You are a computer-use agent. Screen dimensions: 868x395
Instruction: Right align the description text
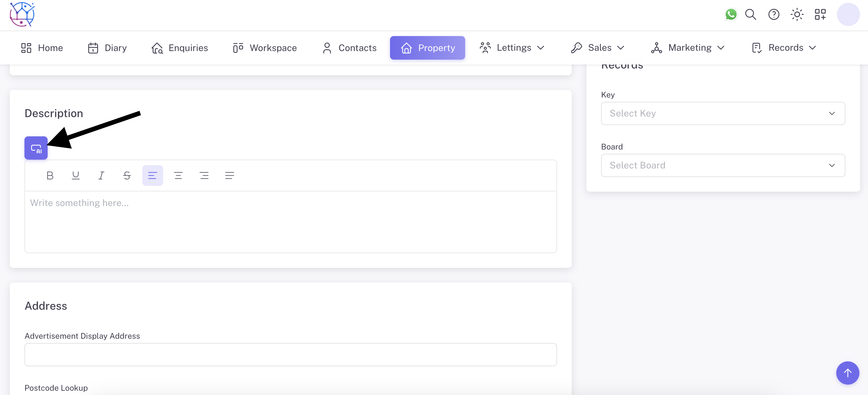(204, 175)
